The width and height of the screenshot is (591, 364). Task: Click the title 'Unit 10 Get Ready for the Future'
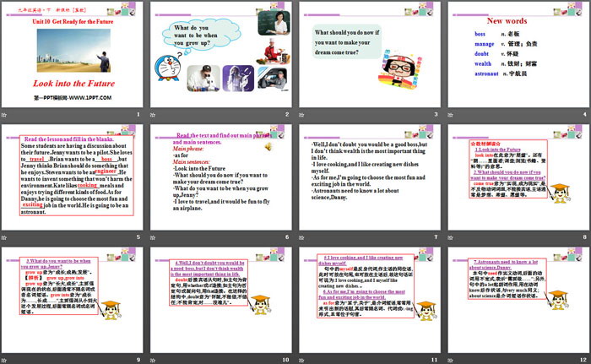click(x=73, y=21)
